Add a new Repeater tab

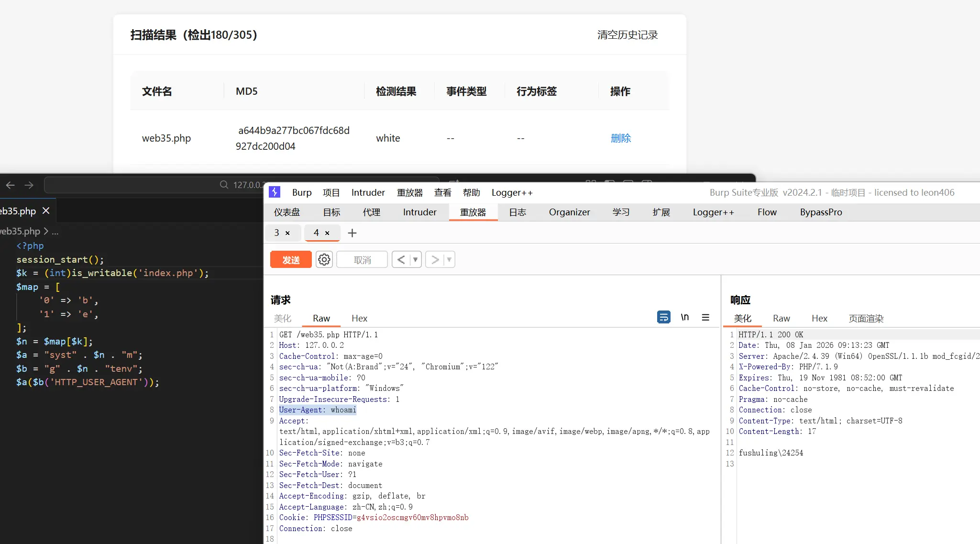352,233
